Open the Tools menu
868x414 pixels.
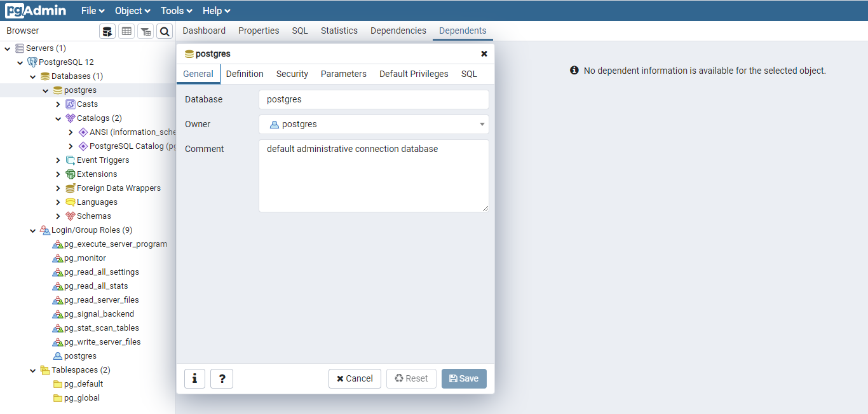coord(177,11)
